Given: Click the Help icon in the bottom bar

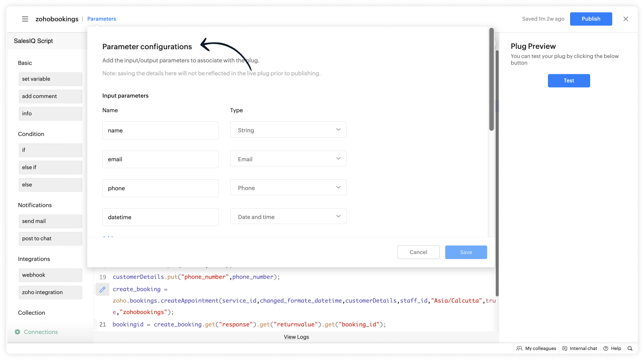Looking at the screenshot, I should tap(612, 348).
